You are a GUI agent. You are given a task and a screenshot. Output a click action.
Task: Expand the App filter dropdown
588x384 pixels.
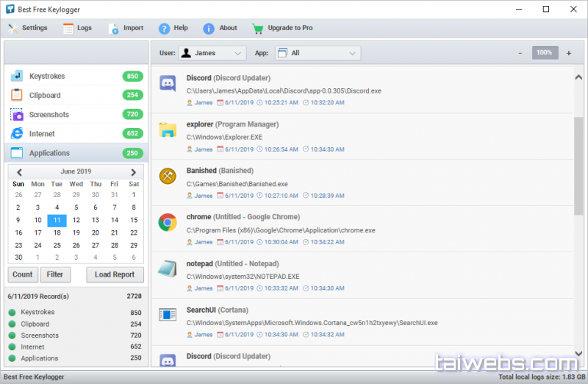point(318,53)
